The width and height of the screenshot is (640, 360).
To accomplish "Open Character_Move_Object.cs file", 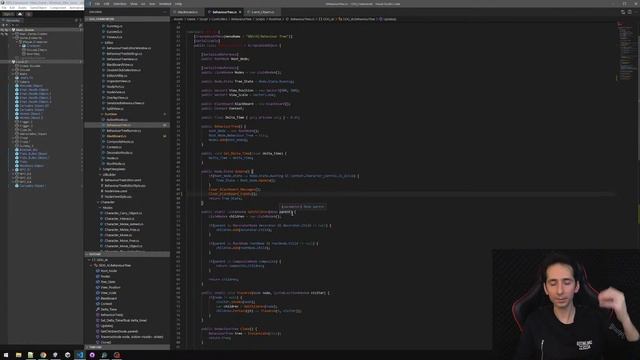I will pos(123,246).
